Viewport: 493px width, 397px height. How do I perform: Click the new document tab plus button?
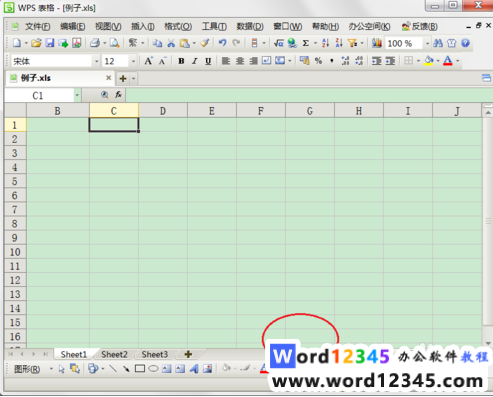(x=123, y=79)
